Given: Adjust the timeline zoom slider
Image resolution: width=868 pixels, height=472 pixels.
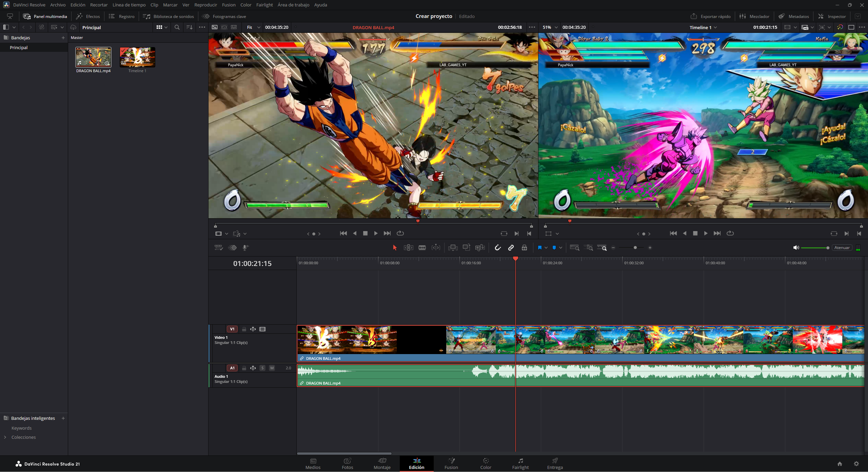Looking at the screenshot, I should (631, 248).
